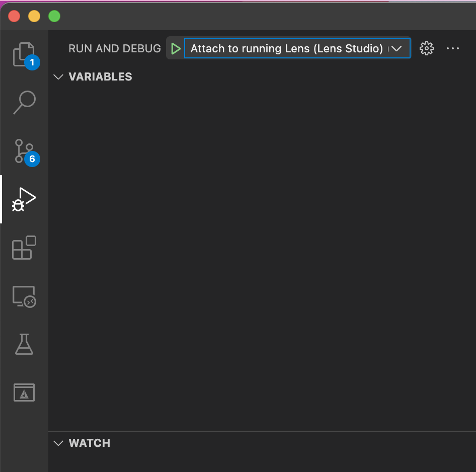Open Views and More Actions ellipsis menu
Screen dimensions: 476x472
453,49
